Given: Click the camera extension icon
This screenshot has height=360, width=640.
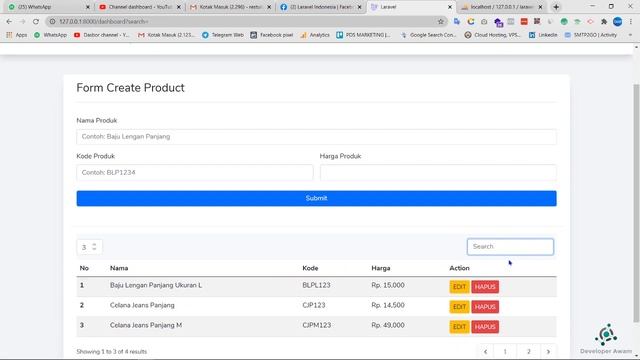Looking at the screenshot, I should (x=484, y=22).
